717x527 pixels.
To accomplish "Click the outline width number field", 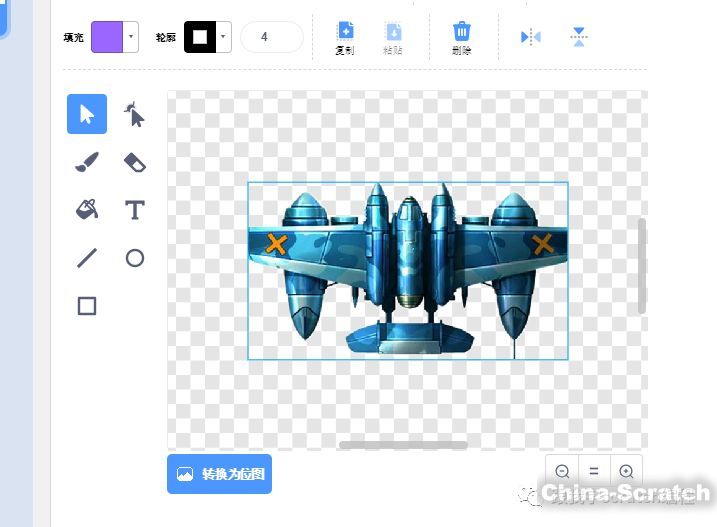I will tap(271, 37).
